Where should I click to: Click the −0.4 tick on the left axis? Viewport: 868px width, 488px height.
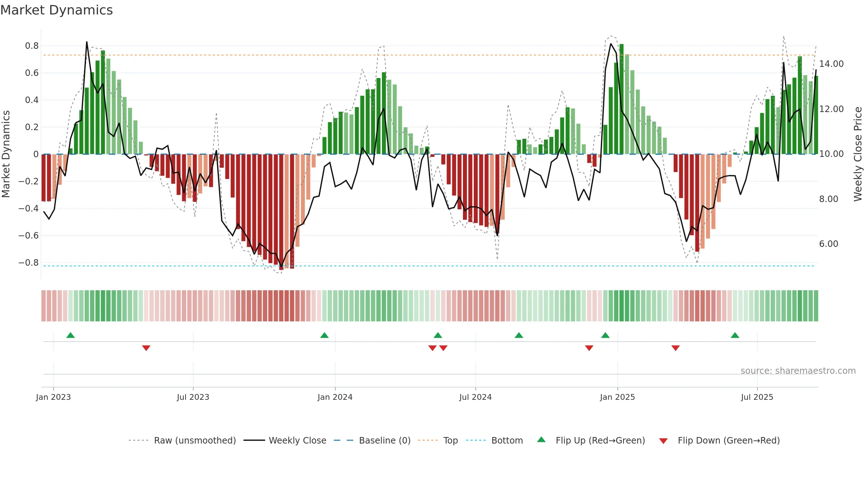point(29,208)
